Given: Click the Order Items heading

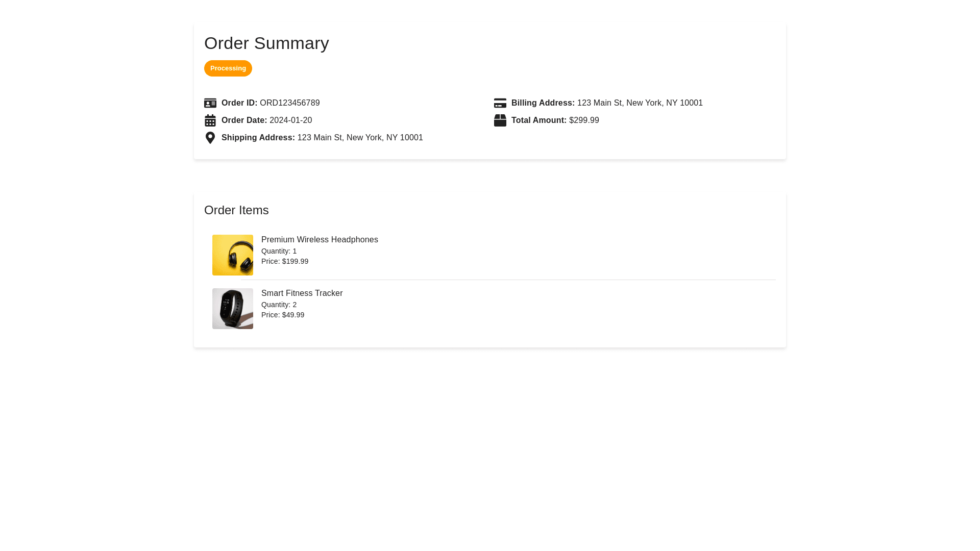Looking at the screenshot, I should (x=236, y=210).
